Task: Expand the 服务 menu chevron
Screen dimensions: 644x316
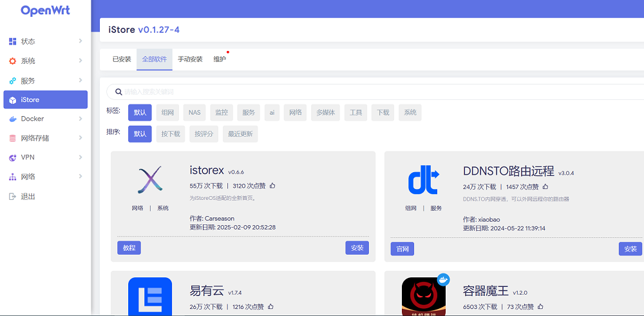Action: click(80, 80)
